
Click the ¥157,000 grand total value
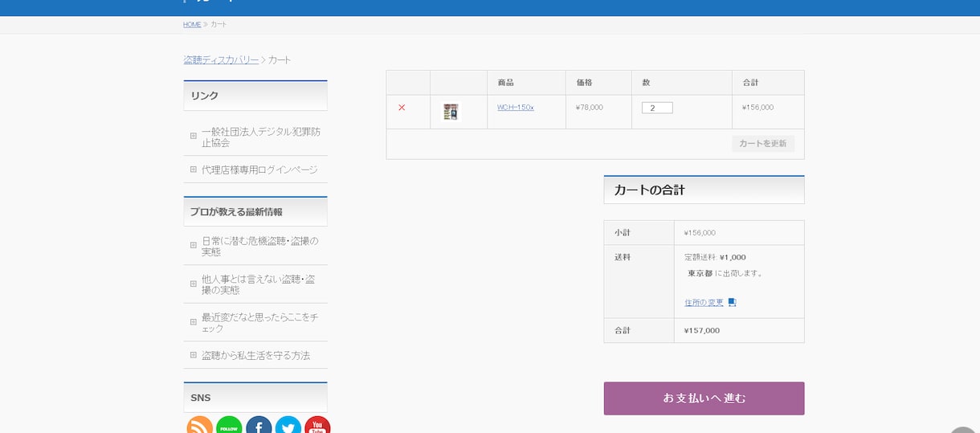702,330
